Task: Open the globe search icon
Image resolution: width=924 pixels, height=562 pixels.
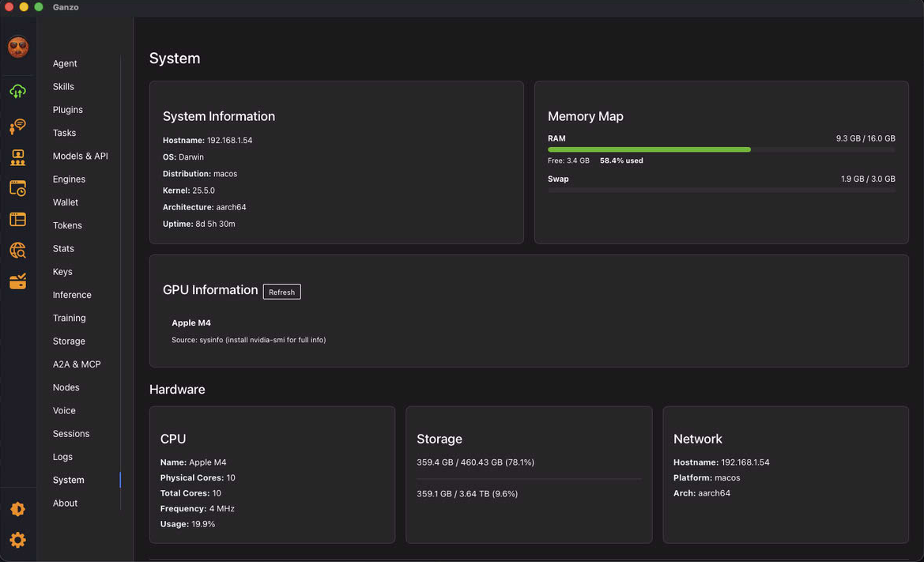Action: [17, 251]
